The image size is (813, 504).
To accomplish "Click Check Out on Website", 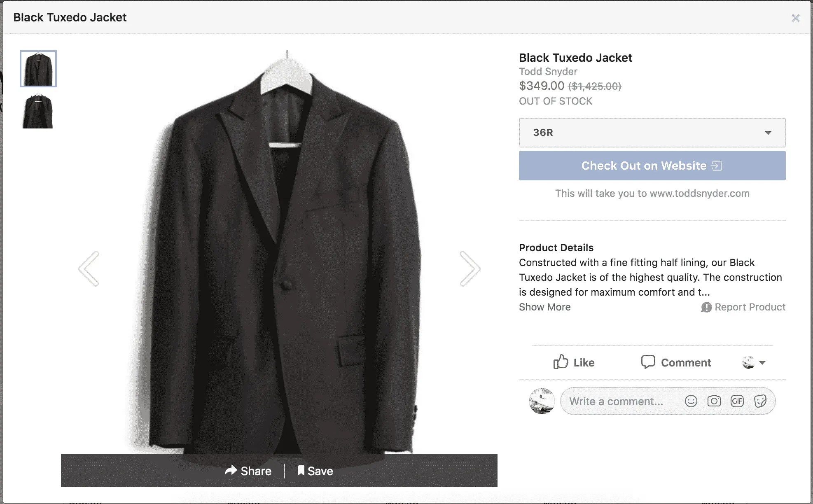I will 652,166.
